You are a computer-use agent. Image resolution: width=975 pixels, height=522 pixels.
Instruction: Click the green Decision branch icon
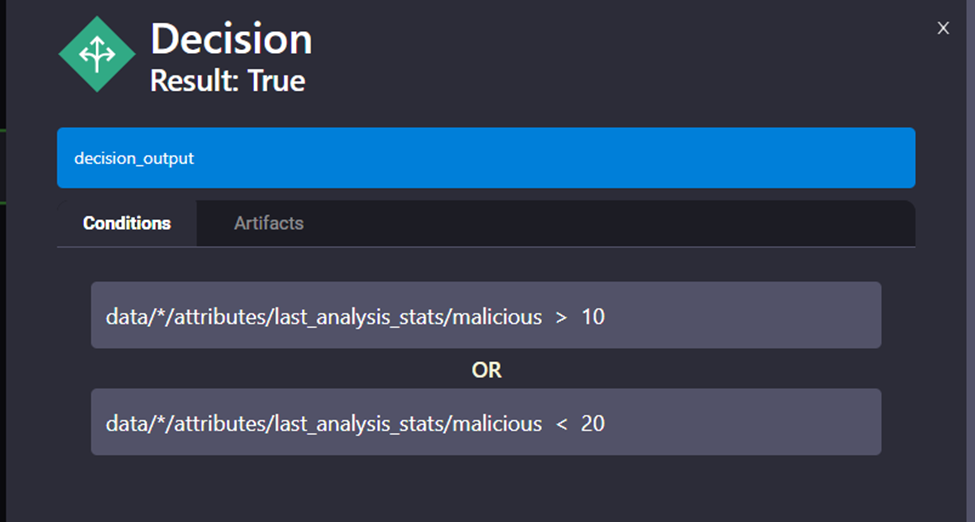click(x=97, y=54)
